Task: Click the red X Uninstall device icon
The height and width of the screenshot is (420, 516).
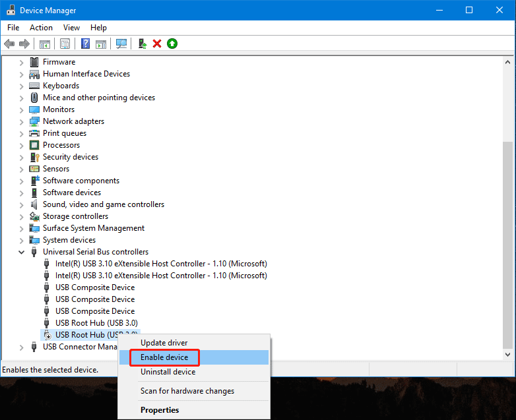Action: click(157, 44)
